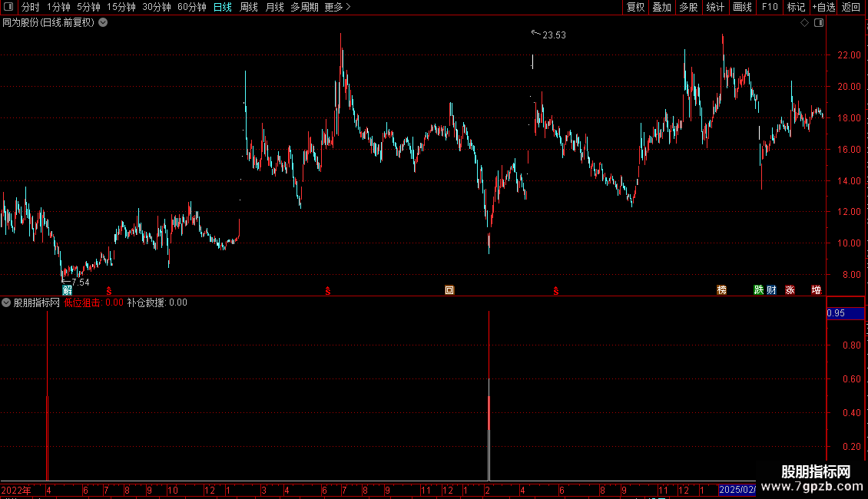Click the diamond icon in chart header

tap(805, 23)
